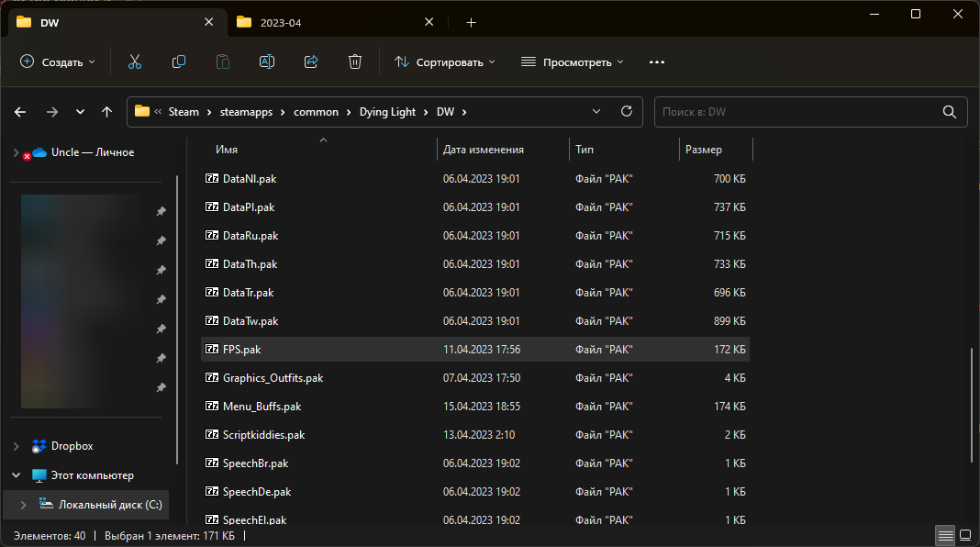Select Этот компьютер in sidebar
Screen dimensions: 980x547
point(85,475)
